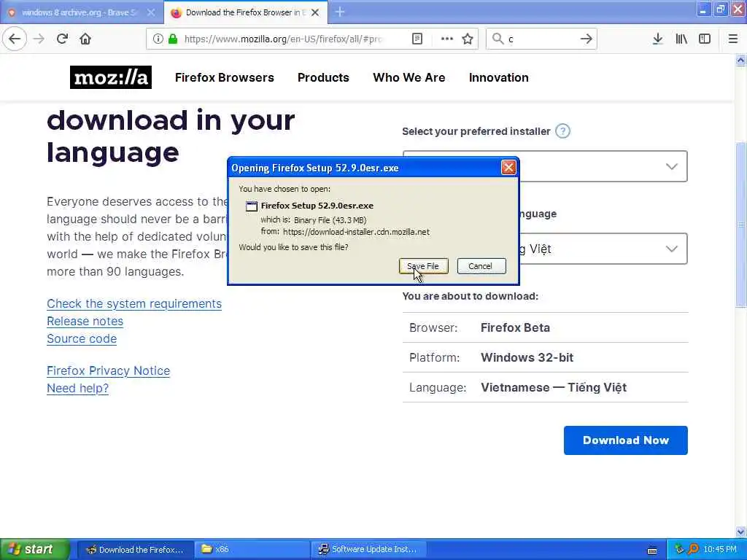The height and width of the screenshot is (560, 747).
Task: Reload the current page
Action: pos(62,39)
